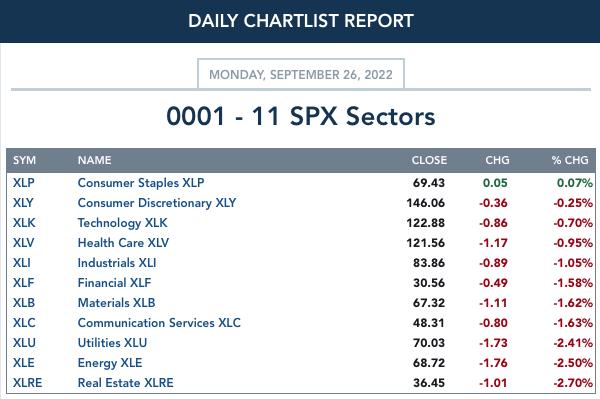600x399 pixels.
Task: Open the XLP symbol link
Action: (24, 183)
